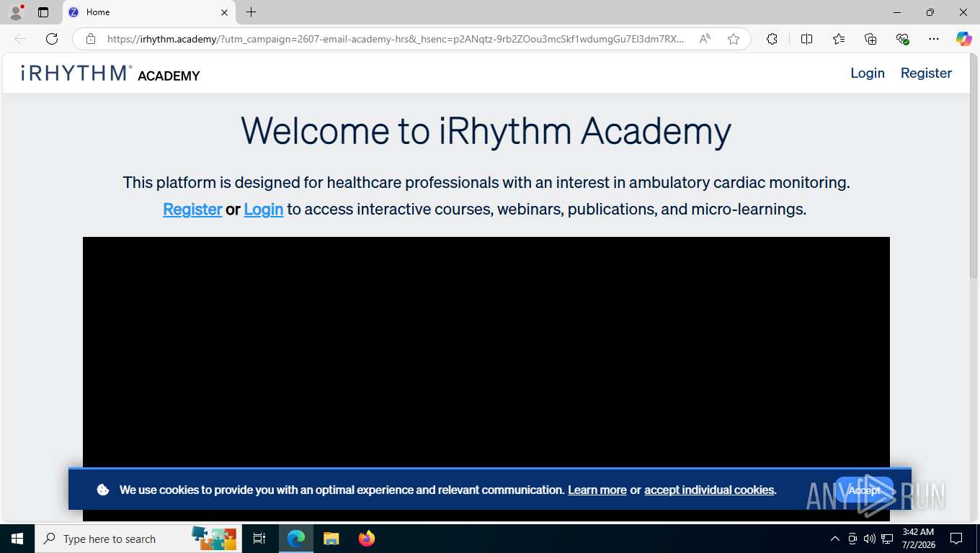Expand Settings and more ellipsis menu
Viewport: 980px width, 553px height.
[x=934, y=39]
